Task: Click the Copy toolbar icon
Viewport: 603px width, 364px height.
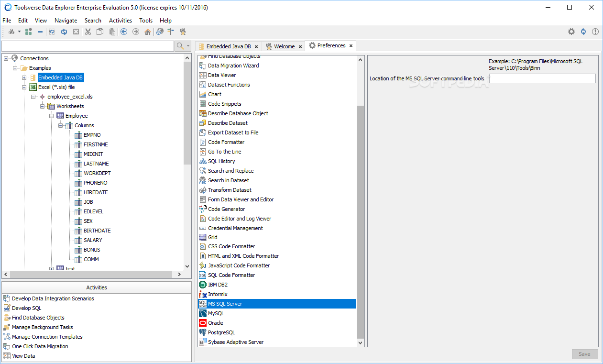Action: [x=100, y=32]
